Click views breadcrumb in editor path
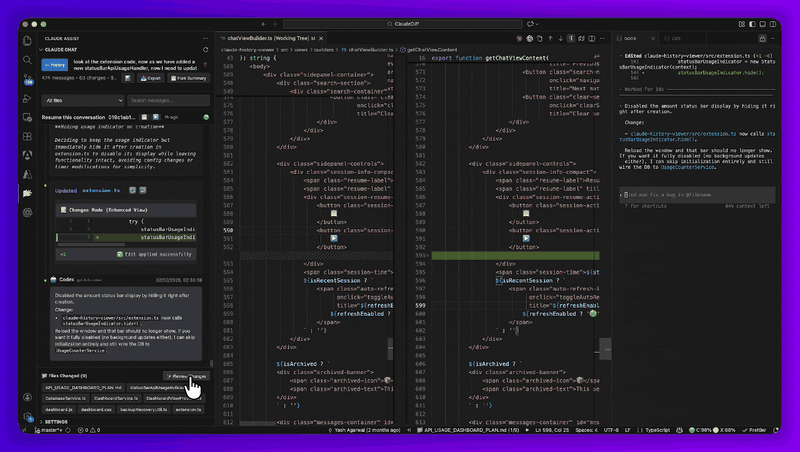800x452 pixels. pos(301,50)
